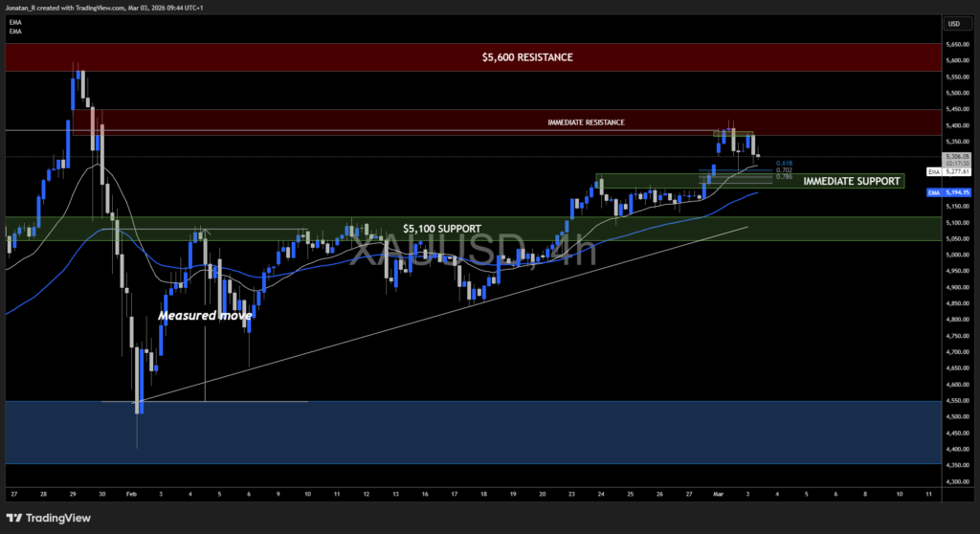The width and height of the screenshot is (980, 534).
Task: Click date 29 on the time axis
Action: tap(73, 494)
